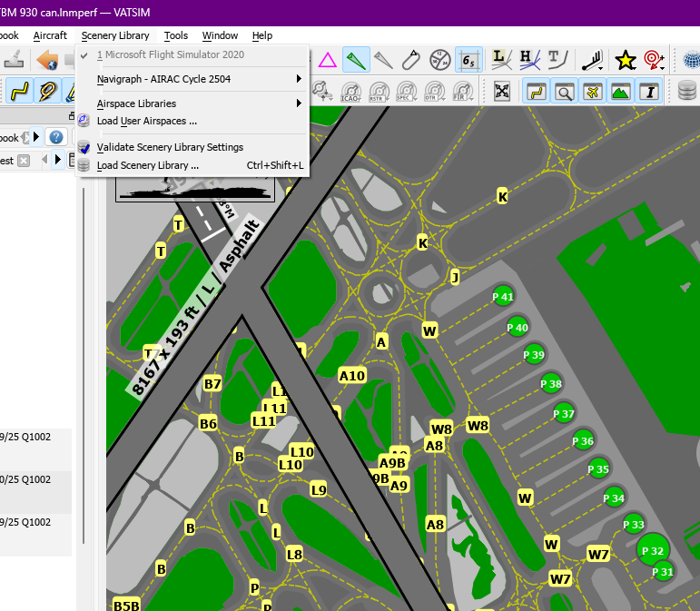Toggle the flight plan window button
700x611 pixels.
(x=537, y=92)
